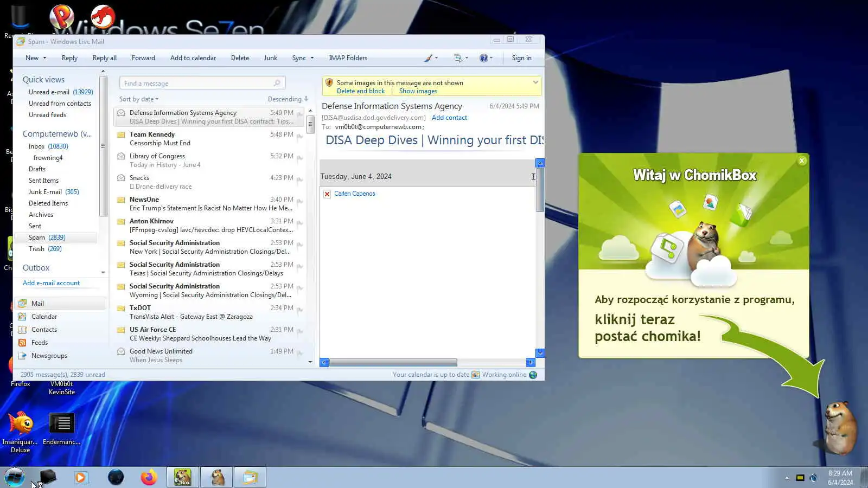Click the envelope icon of the TxDOT message
868x488 pixels.
[122, 308]
